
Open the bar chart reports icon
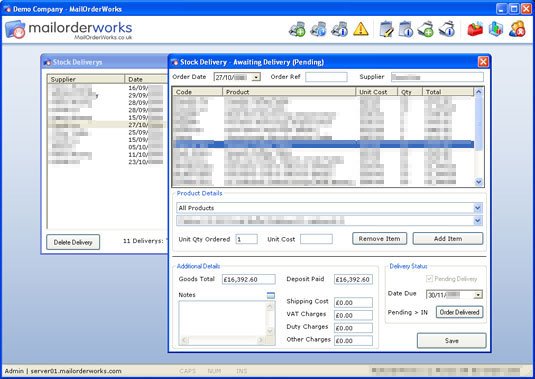click(x=495, y=29)
